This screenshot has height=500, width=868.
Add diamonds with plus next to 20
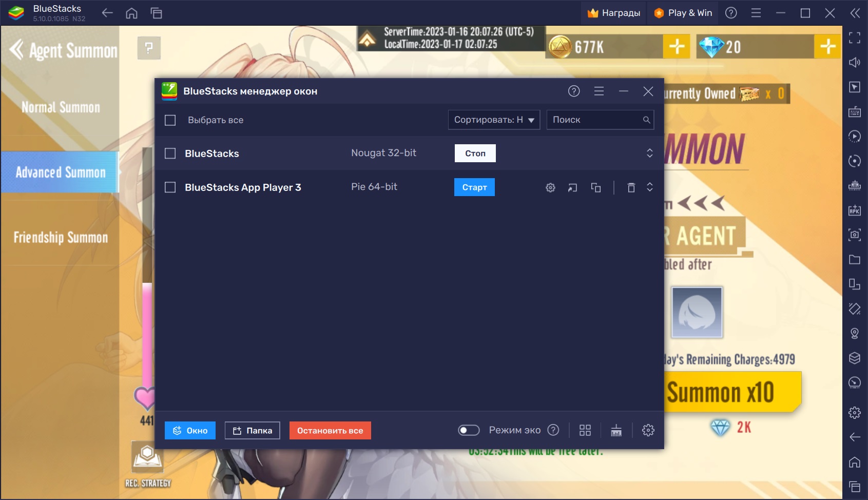[827, 47]
